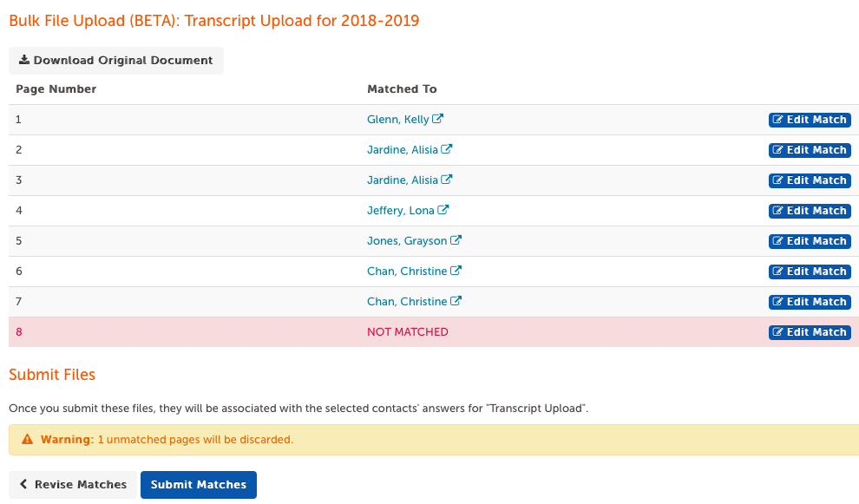Edit Match for page 1

coord(810,120)
